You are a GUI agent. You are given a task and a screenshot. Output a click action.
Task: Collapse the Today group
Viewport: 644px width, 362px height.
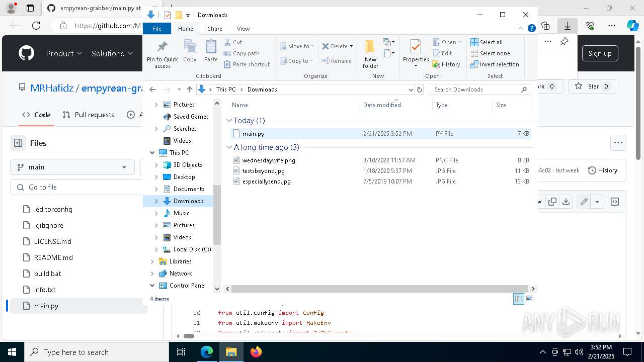click(x=229, y=121)
